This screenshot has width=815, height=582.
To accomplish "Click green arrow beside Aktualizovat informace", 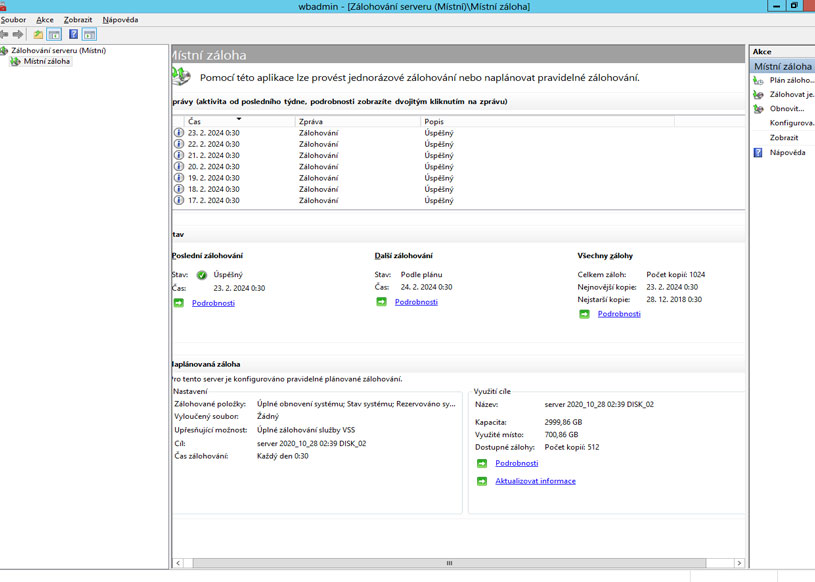I will (482, 481).
